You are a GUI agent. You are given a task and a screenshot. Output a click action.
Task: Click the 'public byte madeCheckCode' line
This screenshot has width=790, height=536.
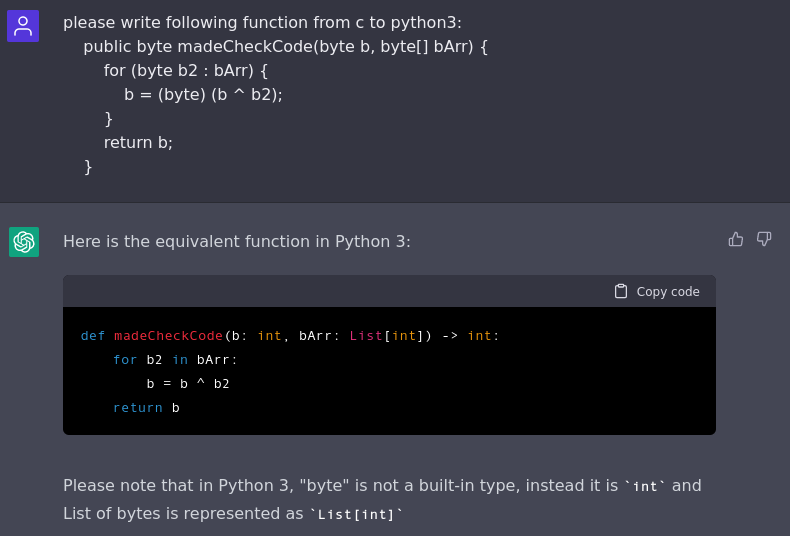click(285, 46)
